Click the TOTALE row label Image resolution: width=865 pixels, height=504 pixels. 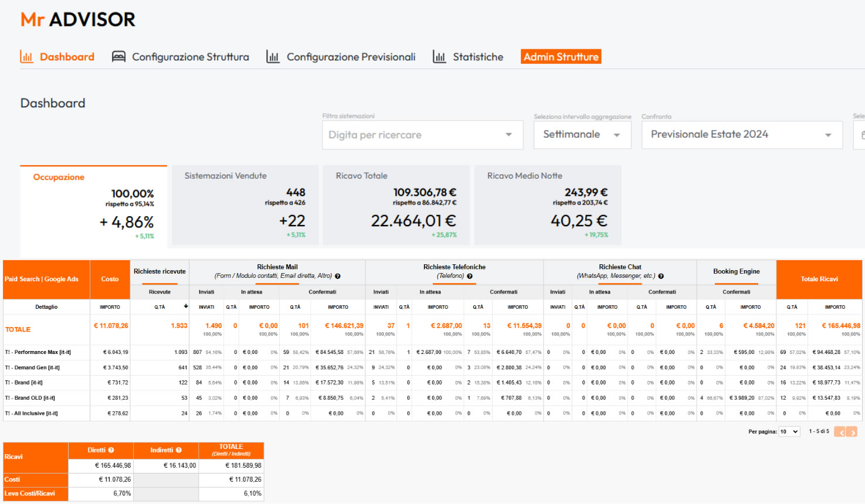point(18,329)
